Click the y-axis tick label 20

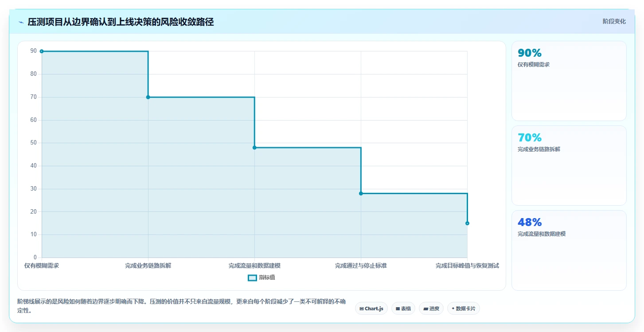[x=34, y=211]
